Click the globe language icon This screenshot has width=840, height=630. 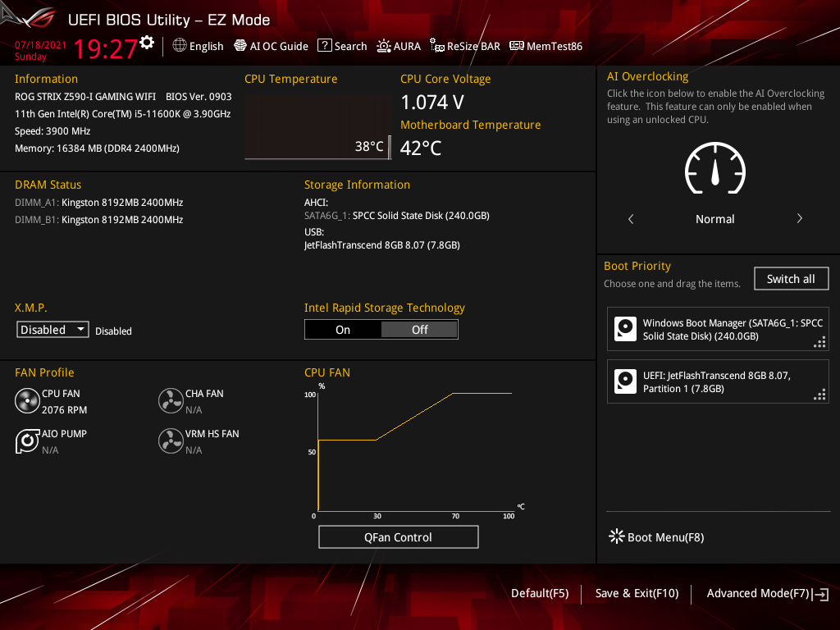pos(180,46)
